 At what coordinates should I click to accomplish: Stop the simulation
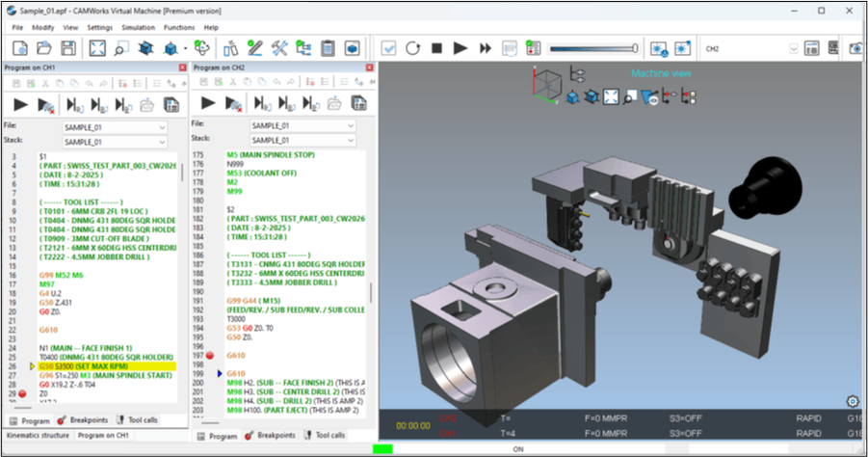click(436, 48)
